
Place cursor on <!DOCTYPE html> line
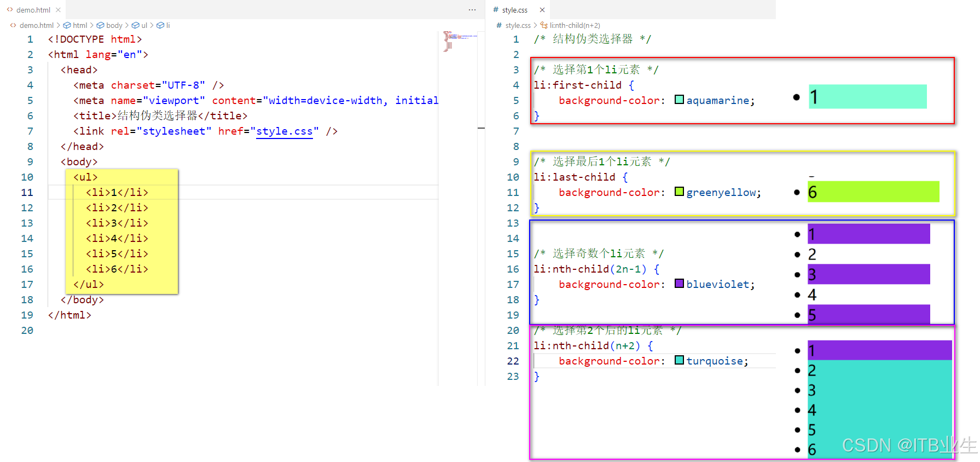[x=95, y=39]
